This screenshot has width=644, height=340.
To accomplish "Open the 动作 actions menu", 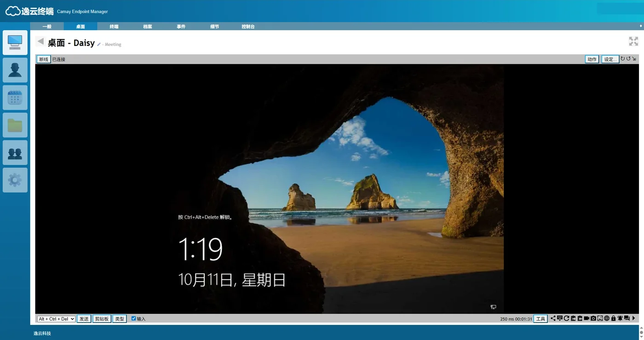I will 592,59.
